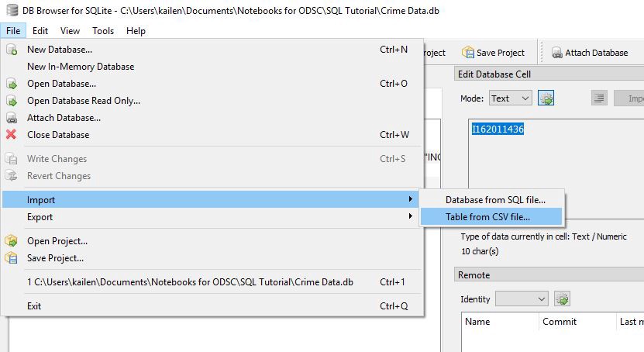This screenshot has width=644, height=352.
Task: Click the text alignment icon in cell editor
Action: point(599,98)
